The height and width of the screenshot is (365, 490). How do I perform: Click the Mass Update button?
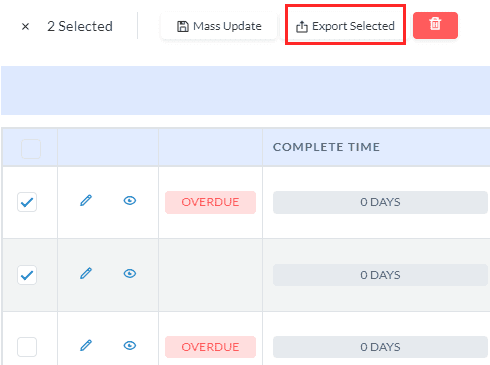click(x=219, y=26)
